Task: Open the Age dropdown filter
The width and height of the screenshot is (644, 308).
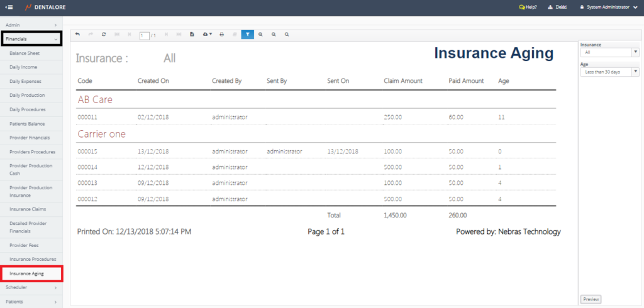Action: pos(609,72)
